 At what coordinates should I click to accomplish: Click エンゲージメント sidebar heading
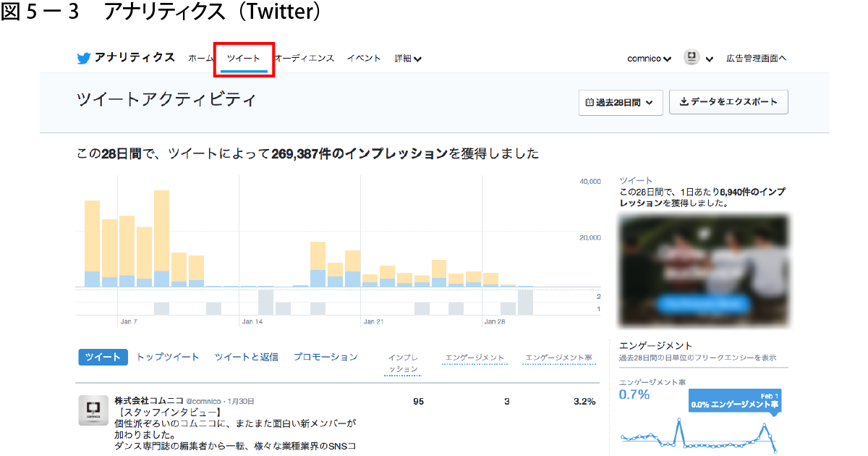pos(655,346)
